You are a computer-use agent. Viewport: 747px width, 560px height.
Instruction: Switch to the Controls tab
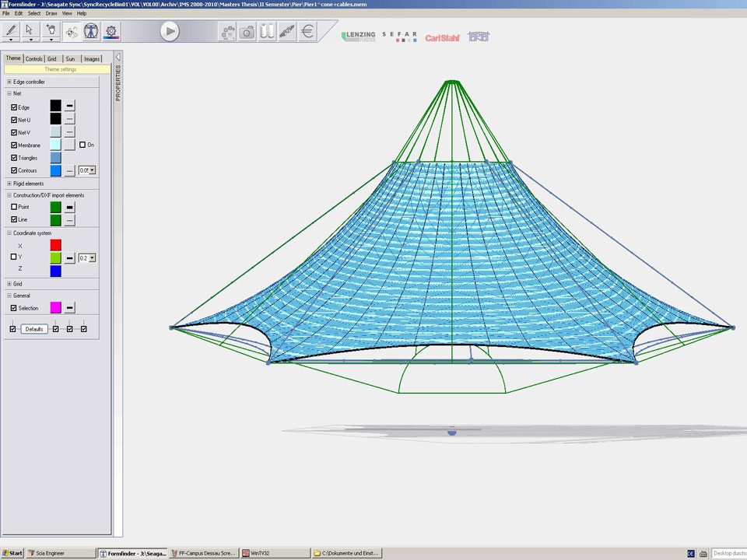point(33,59)
